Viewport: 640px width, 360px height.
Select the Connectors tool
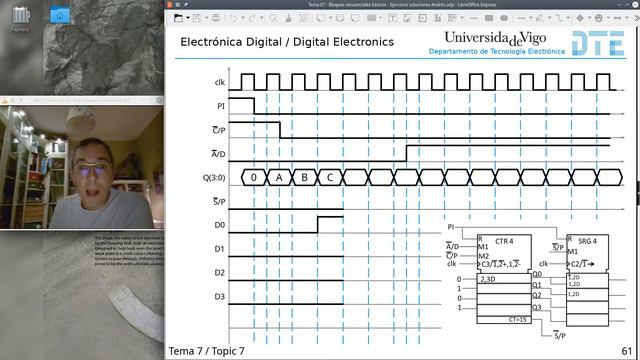pos(559,18)
